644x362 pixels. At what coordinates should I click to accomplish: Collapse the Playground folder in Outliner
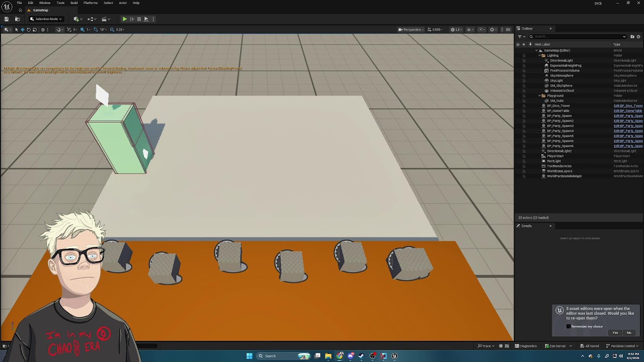coord(540,96)
